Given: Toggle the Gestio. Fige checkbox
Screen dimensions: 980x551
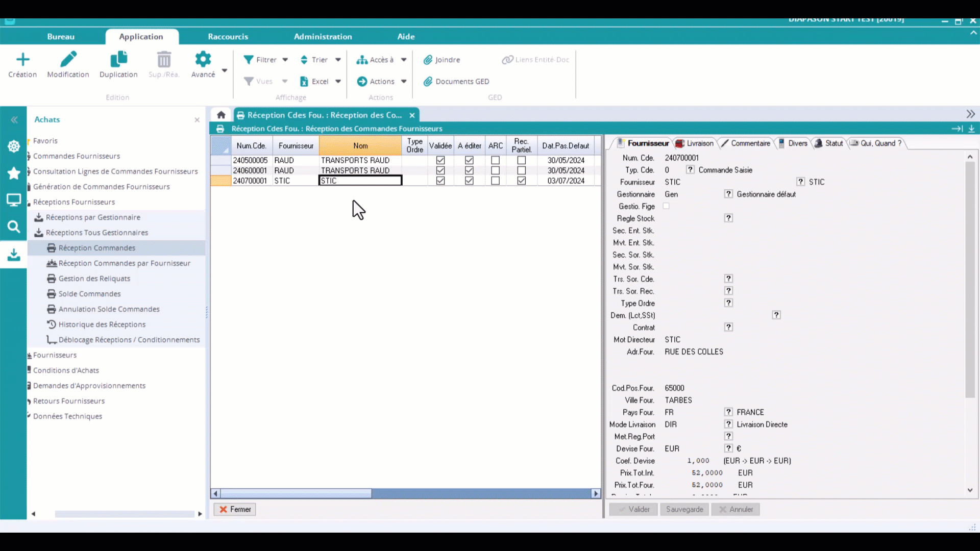Looking at the screenshot, I should pos(666,206).
